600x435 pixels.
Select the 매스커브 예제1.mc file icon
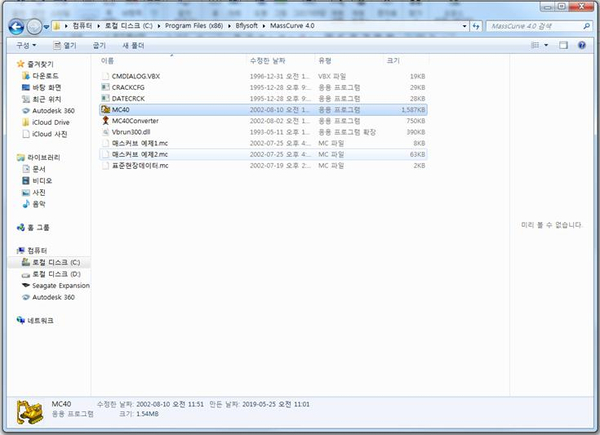pos(106,143)
